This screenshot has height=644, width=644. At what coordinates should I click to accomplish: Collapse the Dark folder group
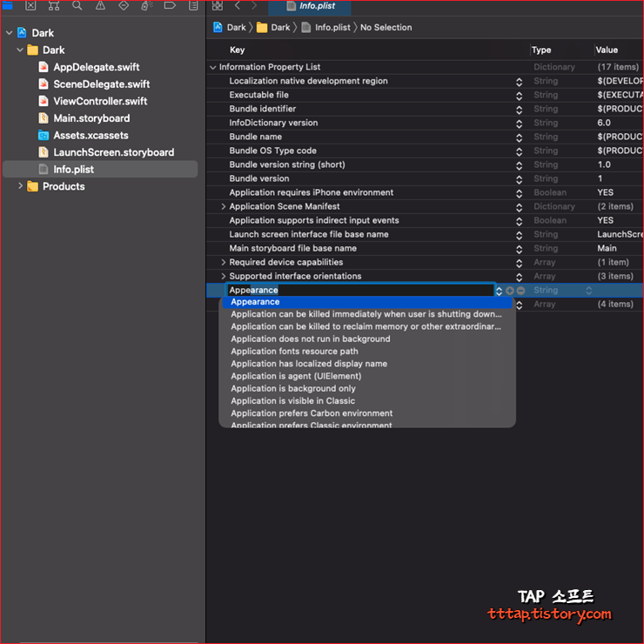point(20,50)
